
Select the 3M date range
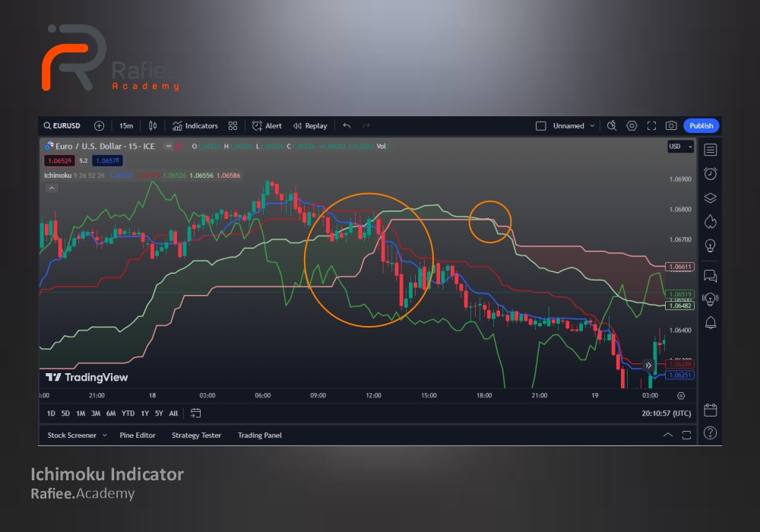pyautogui.click(x=96, y=413)
